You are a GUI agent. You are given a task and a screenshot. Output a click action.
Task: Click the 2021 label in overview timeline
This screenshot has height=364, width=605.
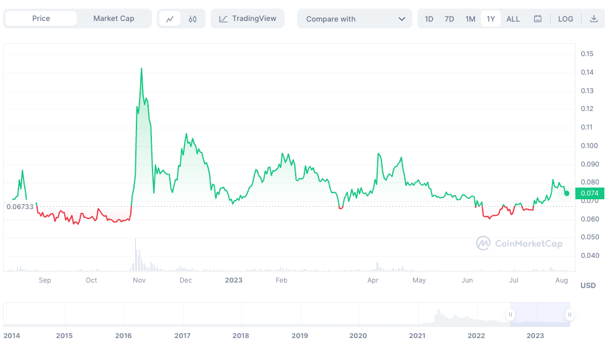coord(417,336)
